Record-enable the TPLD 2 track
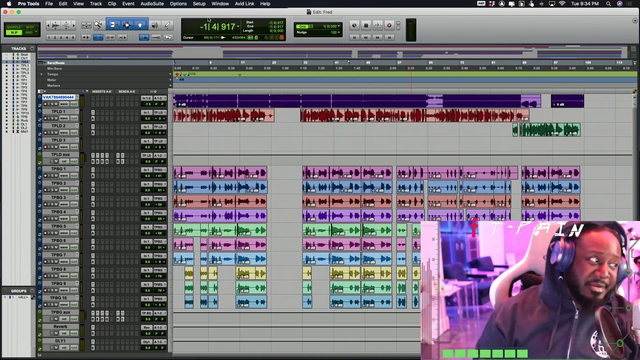Viewport: 640px width, 360px height. [x=46, y=133]
